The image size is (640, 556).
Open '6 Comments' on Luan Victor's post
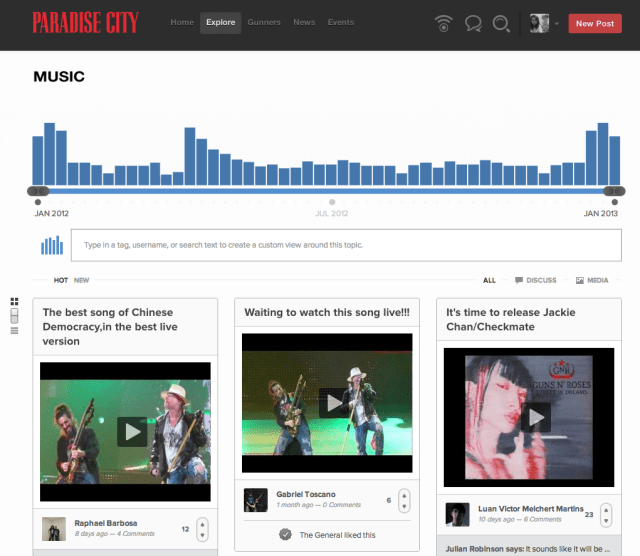tap(542, 520)
